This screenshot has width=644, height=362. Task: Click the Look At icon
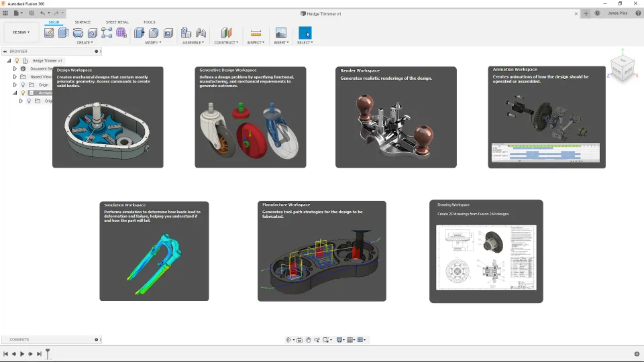[x=299, y=340]
